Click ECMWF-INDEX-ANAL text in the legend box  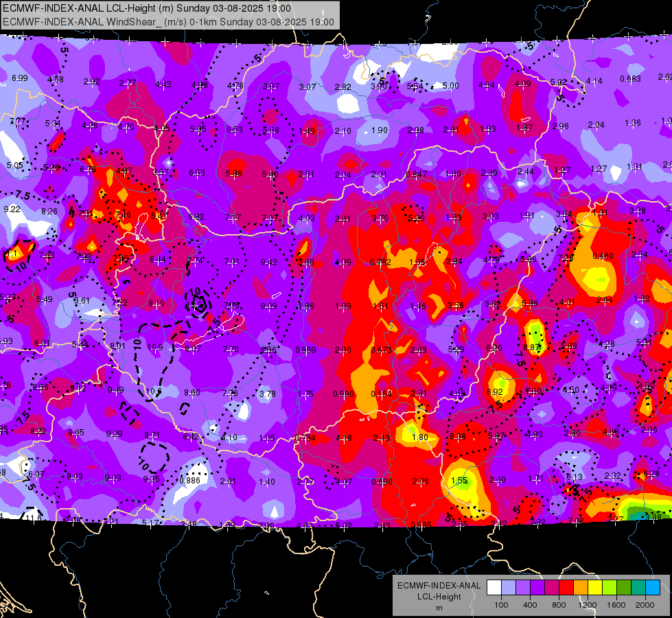439,586
